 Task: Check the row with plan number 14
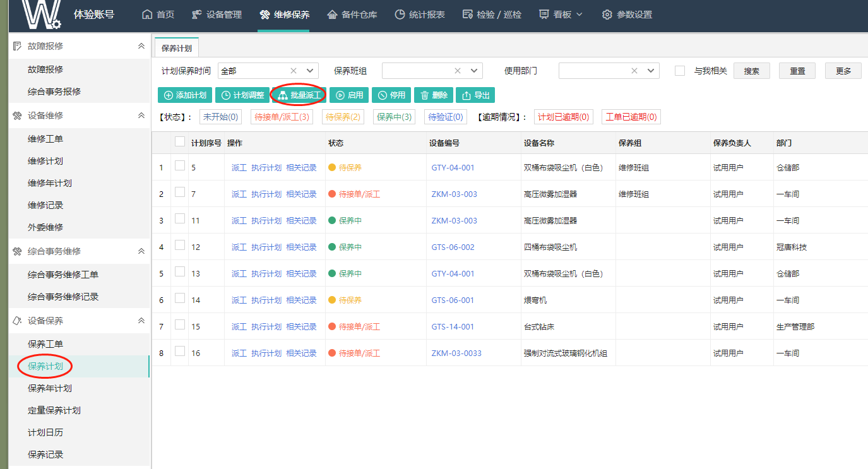click(x=180, y=298)
